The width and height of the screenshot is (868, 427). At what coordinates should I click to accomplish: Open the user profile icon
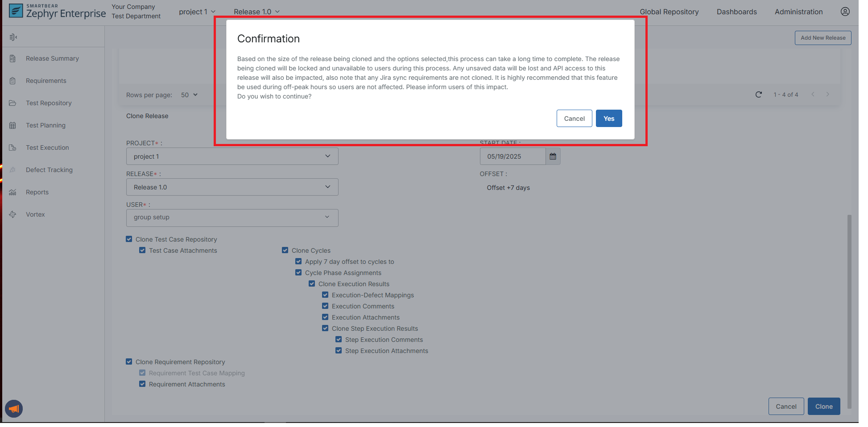pos(845,12)
